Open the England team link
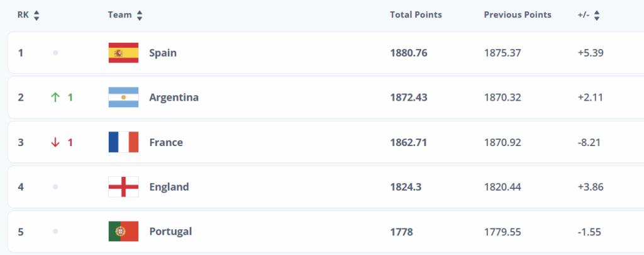 click(x=169, y=187)
